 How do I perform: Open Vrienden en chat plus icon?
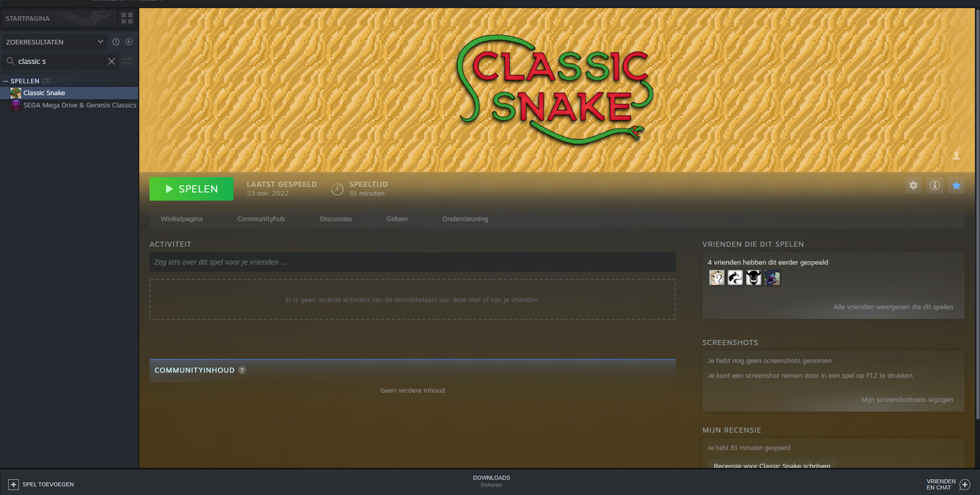965,485
